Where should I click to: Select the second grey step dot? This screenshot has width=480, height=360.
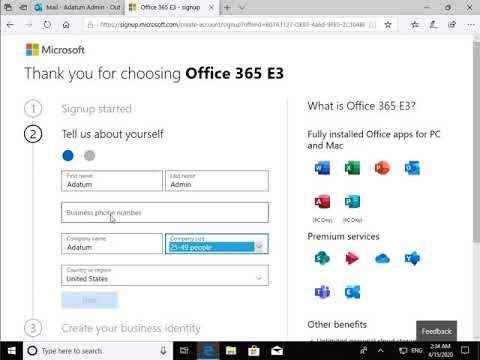pos(89,155)
